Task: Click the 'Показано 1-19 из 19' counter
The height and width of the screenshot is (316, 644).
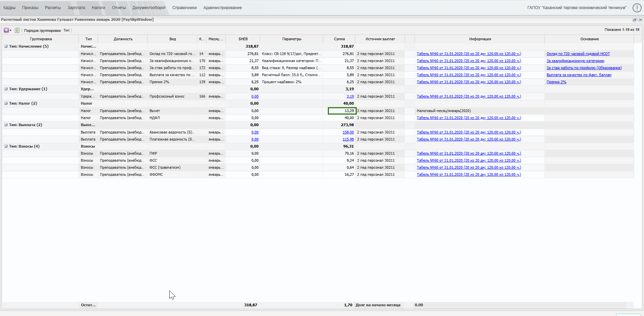Action: [x=622, y=30]
